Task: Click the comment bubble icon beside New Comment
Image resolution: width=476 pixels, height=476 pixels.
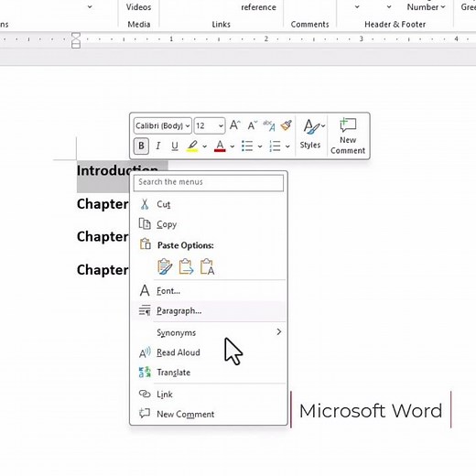Action: coord(145,414)
